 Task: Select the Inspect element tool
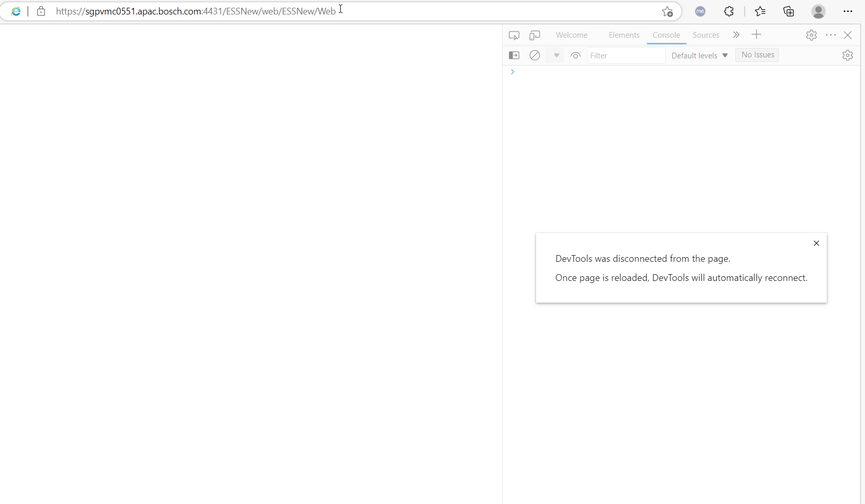pyautogui.click(x=514, y=35)
